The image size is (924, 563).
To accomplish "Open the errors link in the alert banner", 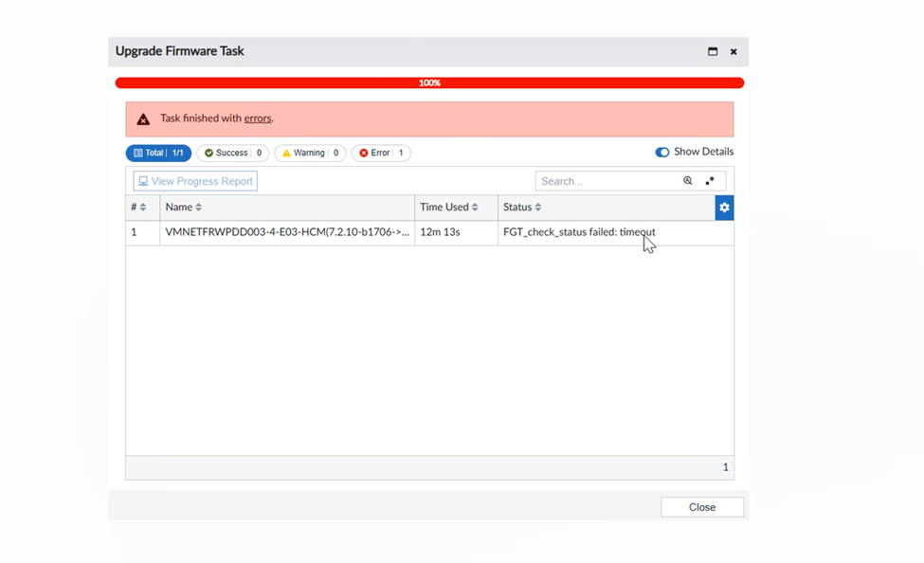I will [258, 118].
